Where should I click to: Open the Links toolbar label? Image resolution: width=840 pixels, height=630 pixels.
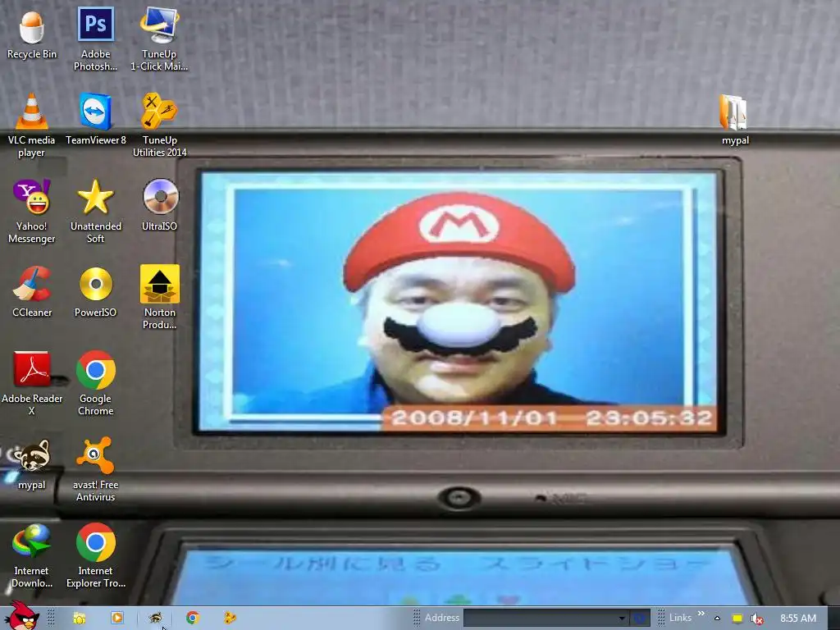680,618
